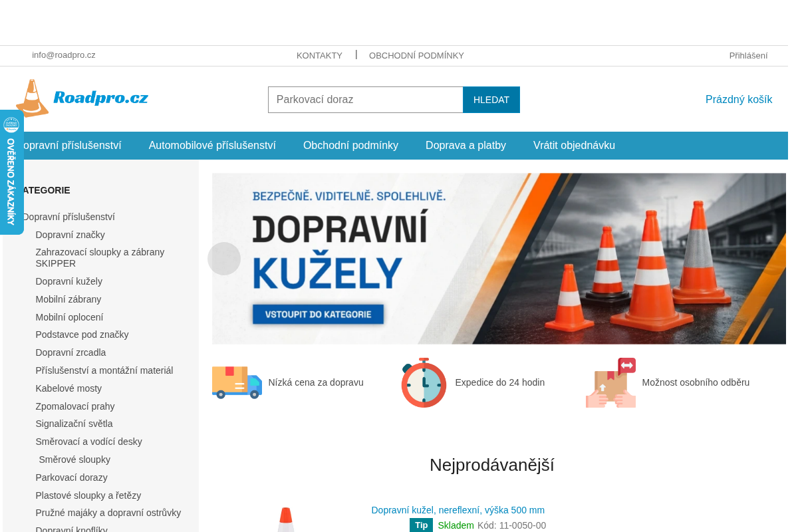Click the Nízká cena za dopravu text
The image size is (798, 532).
316,382
